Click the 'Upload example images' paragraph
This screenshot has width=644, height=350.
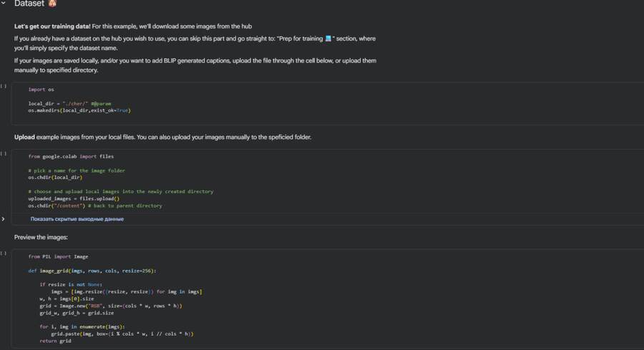coord(162,137)
